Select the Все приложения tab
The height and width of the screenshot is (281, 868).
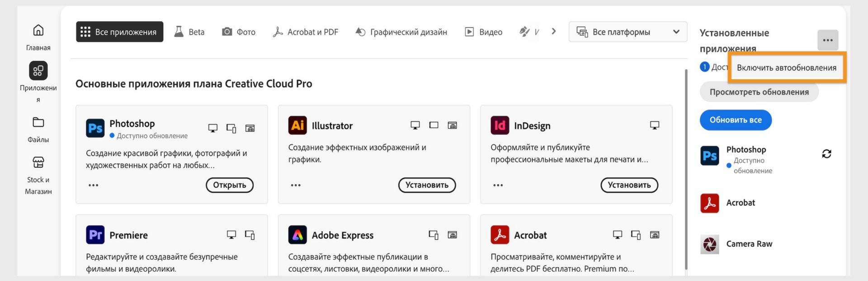119,32
